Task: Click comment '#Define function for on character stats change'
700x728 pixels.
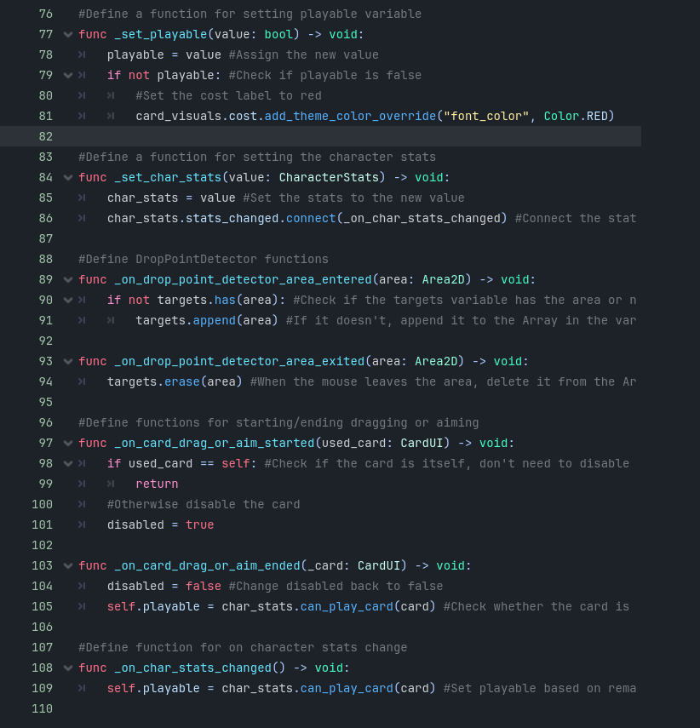Action: coord(243,647)
